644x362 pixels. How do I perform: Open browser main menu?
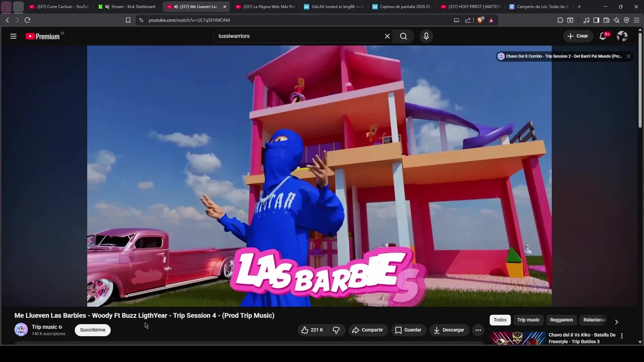(x=637, y=20)
